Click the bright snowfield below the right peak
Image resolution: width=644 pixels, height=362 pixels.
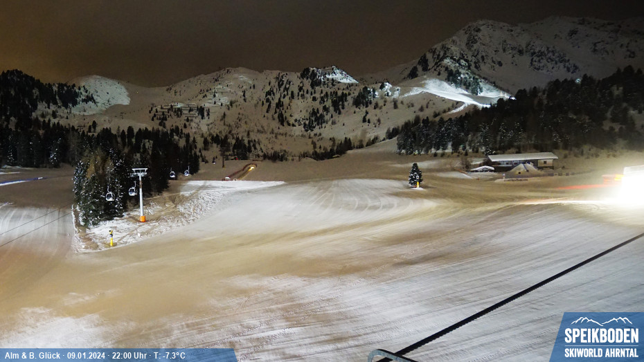[450, 91]
